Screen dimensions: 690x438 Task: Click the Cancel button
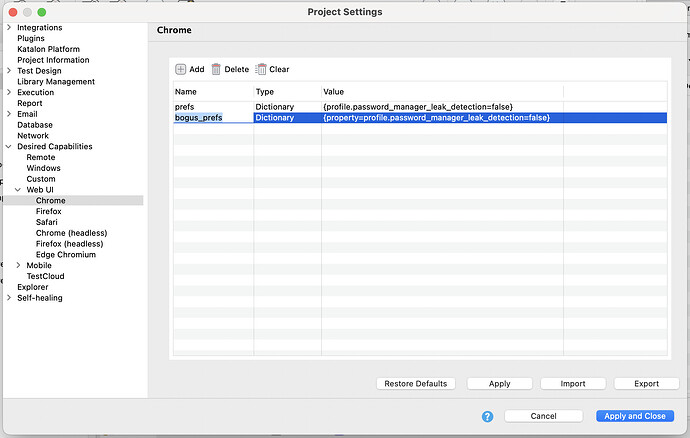pyautogui.click(x=543, y=416)
